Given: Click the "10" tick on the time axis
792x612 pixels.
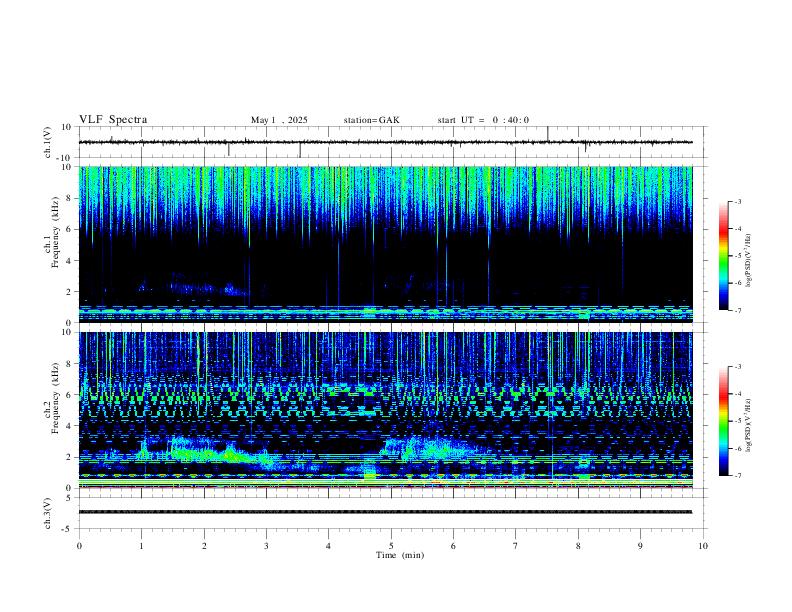Looking at the screenshot, I should pos(703,546).
